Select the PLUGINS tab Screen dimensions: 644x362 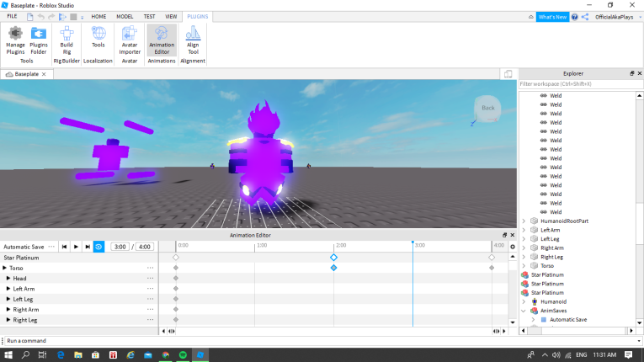point(198,17)
